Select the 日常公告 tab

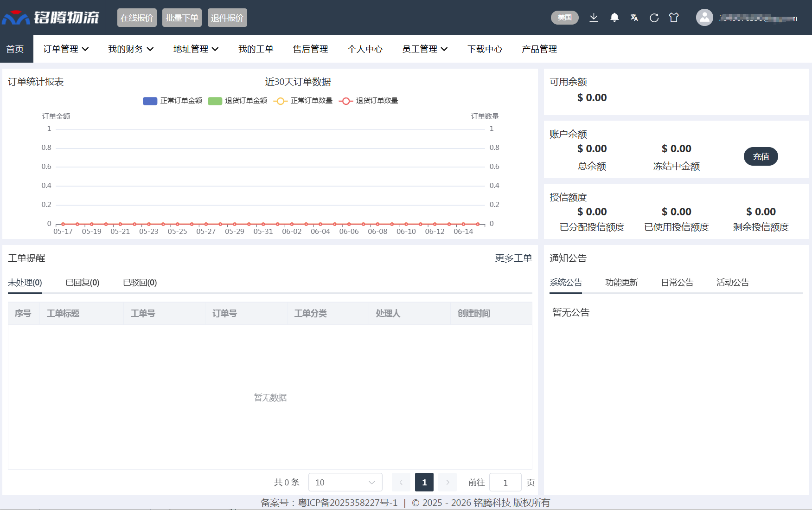[677, 283]
